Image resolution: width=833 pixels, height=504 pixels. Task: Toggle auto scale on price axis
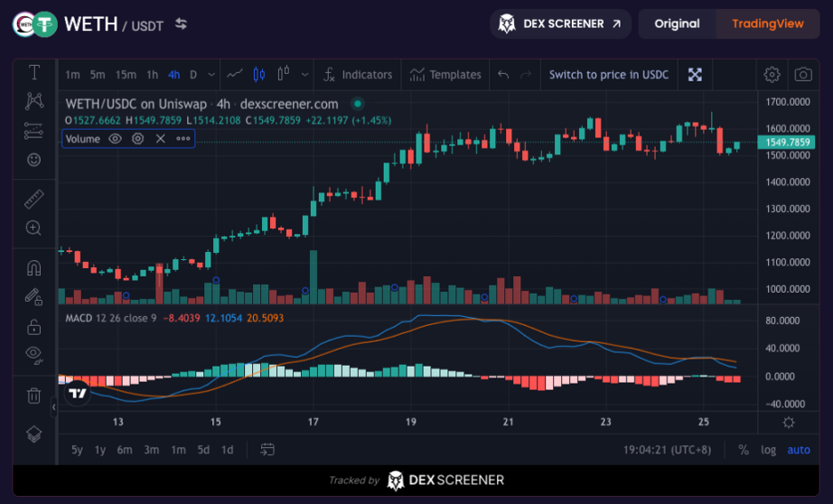point(799,450)
